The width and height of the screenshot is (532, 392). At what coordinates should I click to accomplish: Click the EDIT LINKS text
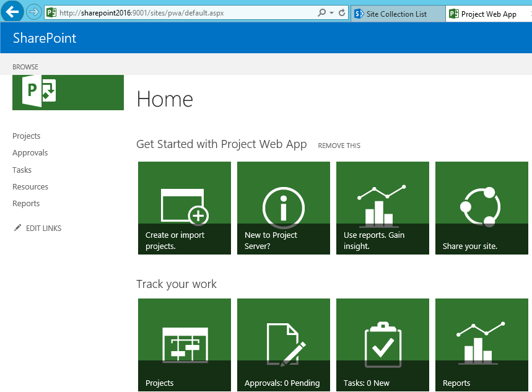coord(44,229)
